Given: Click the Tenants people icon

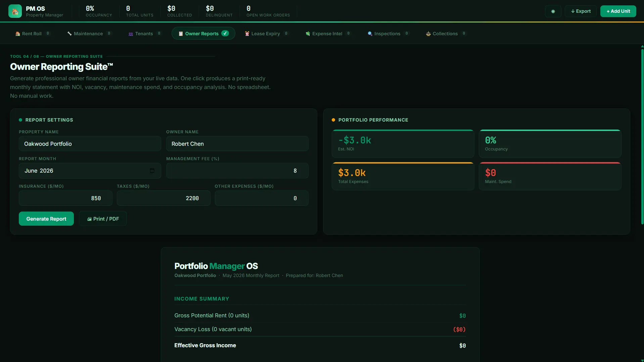Looking at the screenshot, I should tap(131, 34).
